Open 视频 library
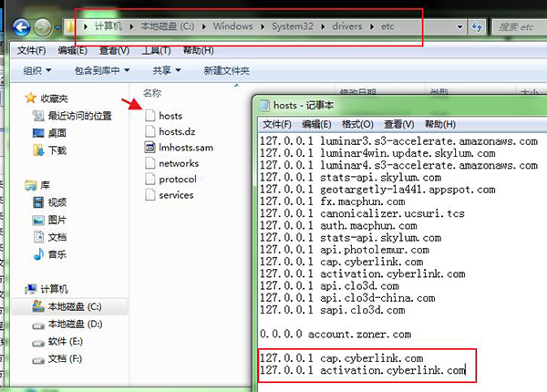The width and height of the screenshot is (547, 392). (49, 202)
